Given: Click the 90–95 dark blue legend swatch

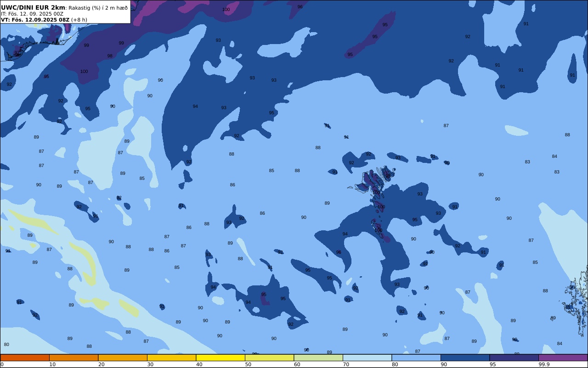Looking at the screenshot, I should pos(465,357).
